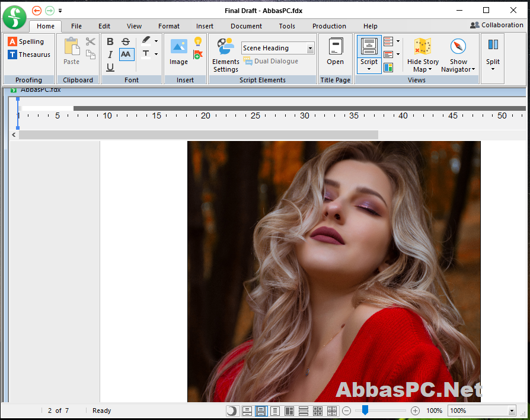Open the Help ribbon tab
The width and height of the screenshot is (530, 420).
(370, 26)
